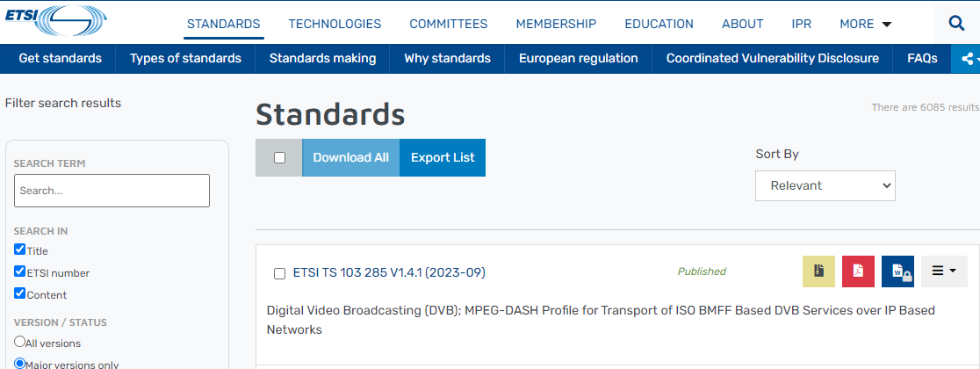
Task: Uncheck the Title search checkbox
Action: pyautogui.click(x=20, y=250)
